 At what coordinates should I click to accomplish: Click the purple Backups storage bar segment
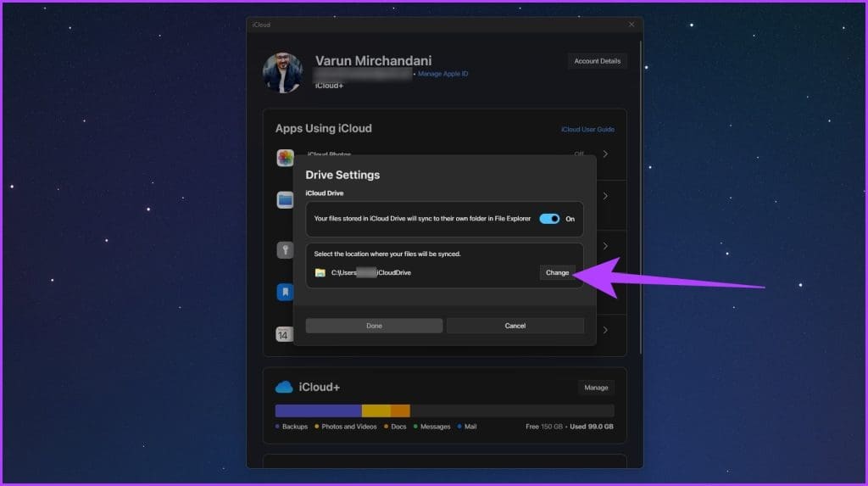[x=319, y=411]
